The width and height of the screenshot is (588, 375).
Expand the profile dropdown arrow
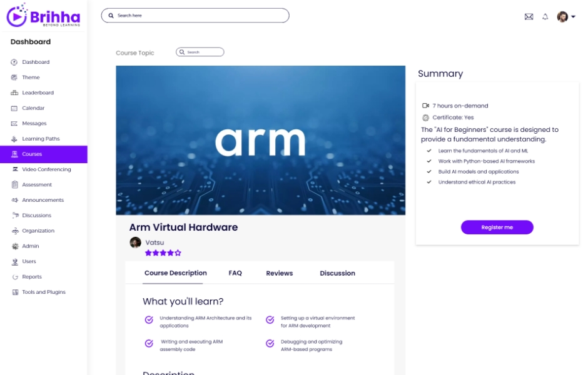pyautogui.click(x=573, y=16)
